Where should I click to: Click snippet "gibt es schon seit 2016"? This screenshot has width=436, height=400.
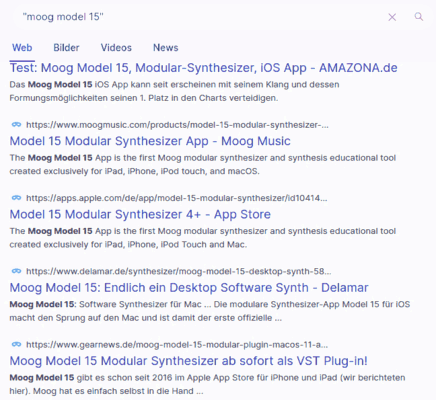[x=207, y=385]
